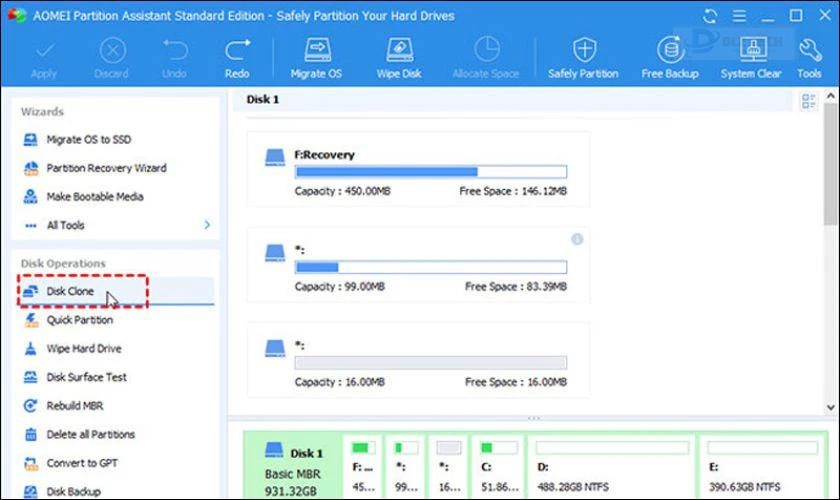The height and width of the screenshot is (500, 840).
Task: Click scroll up arrow of partition list
Action: 830,96
